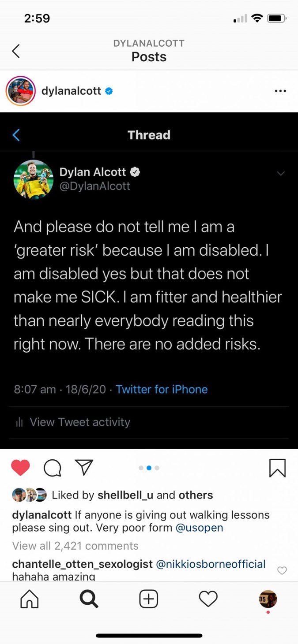Open the Search tab with the magnifier
This screenshot has width=298, height=644.
click(x=89, y=599)
